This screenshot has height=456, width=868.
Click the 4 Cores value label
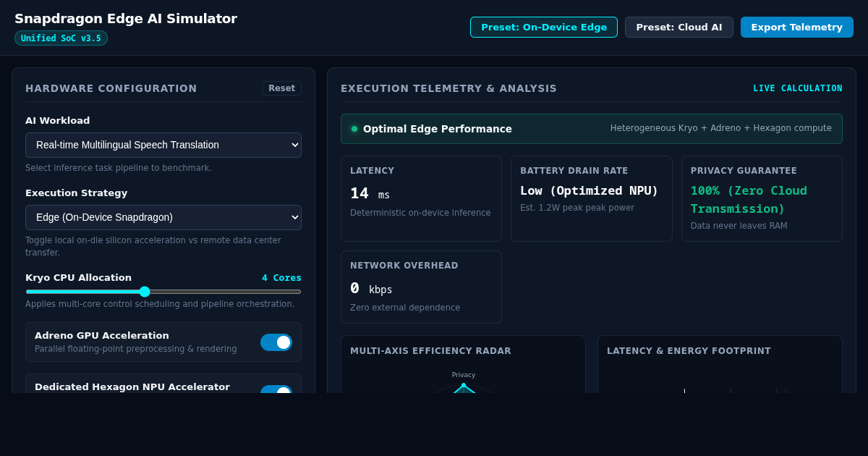click(281, 278)
